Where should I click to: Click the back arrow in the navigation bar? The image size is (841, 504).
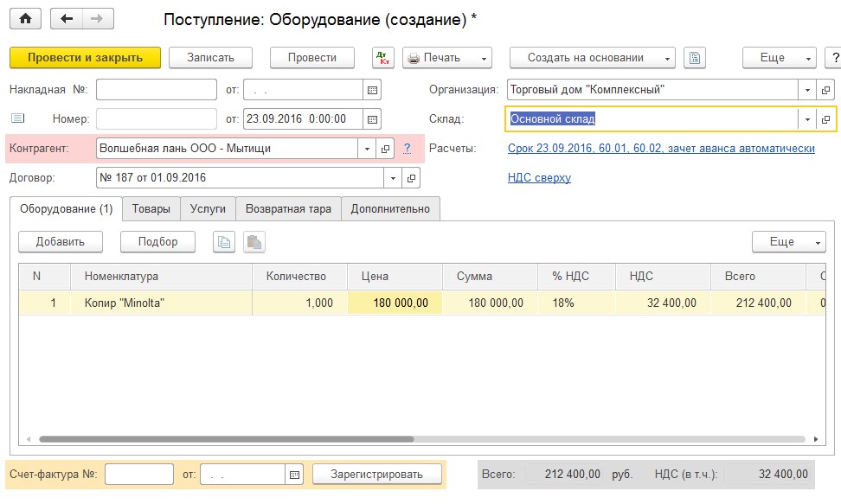pos(67,18)
